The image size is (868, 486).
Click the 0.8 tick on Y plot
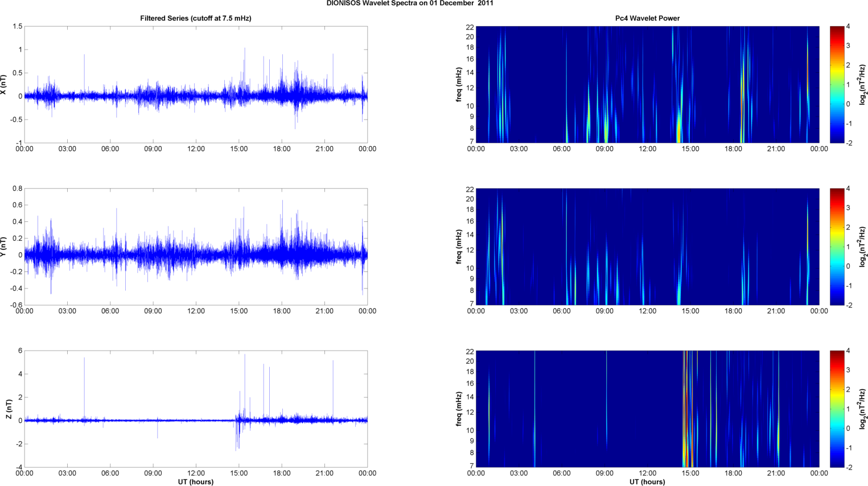[17, 189]
